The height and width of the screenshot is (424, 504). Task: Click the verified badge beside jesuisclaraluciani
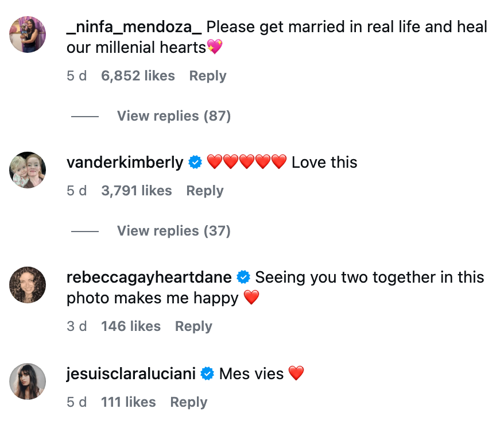tap(207, 374)
